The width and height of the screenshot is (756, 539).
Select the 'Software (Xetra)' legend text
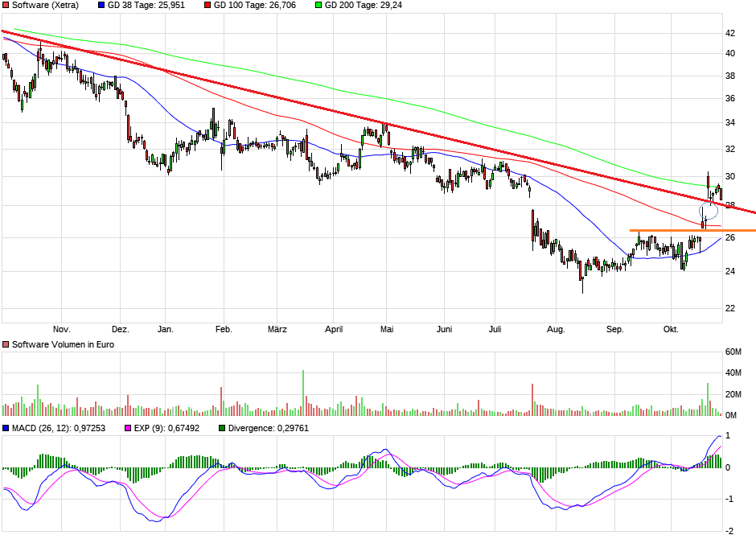coord(45,6)
